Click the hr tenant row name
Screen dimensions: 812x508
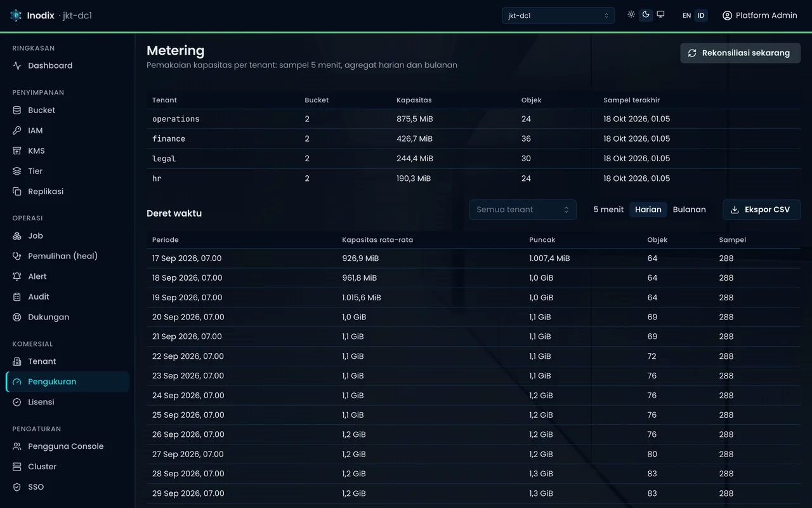[157, 178]
